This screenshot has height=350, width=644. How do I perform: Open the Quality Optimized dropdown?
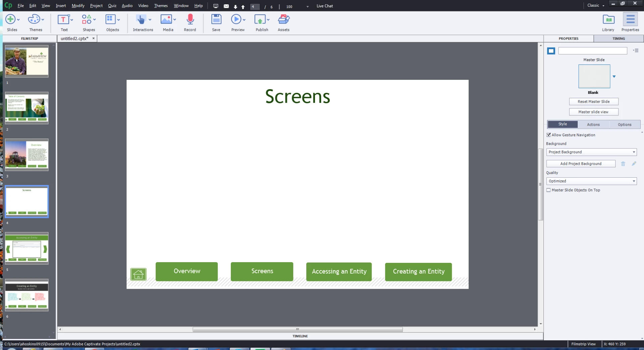pyautogui.click(x=591, y=181)
